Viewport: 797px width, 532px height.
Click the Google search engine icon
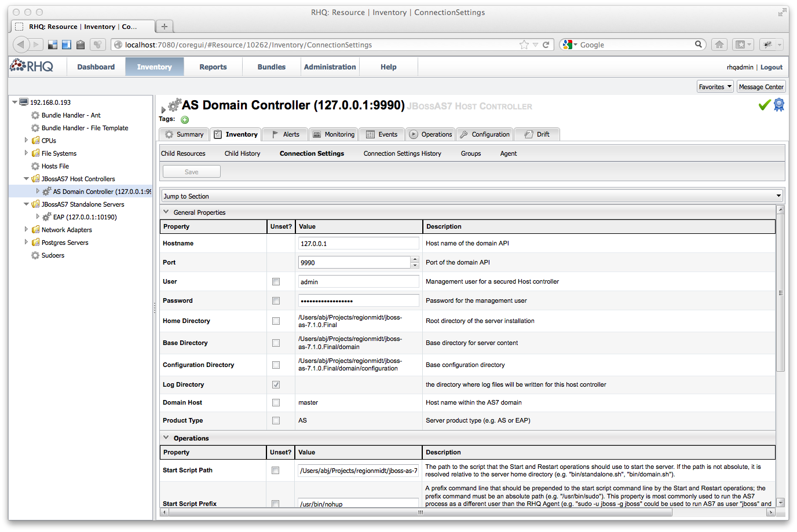[x=568, y=45]
